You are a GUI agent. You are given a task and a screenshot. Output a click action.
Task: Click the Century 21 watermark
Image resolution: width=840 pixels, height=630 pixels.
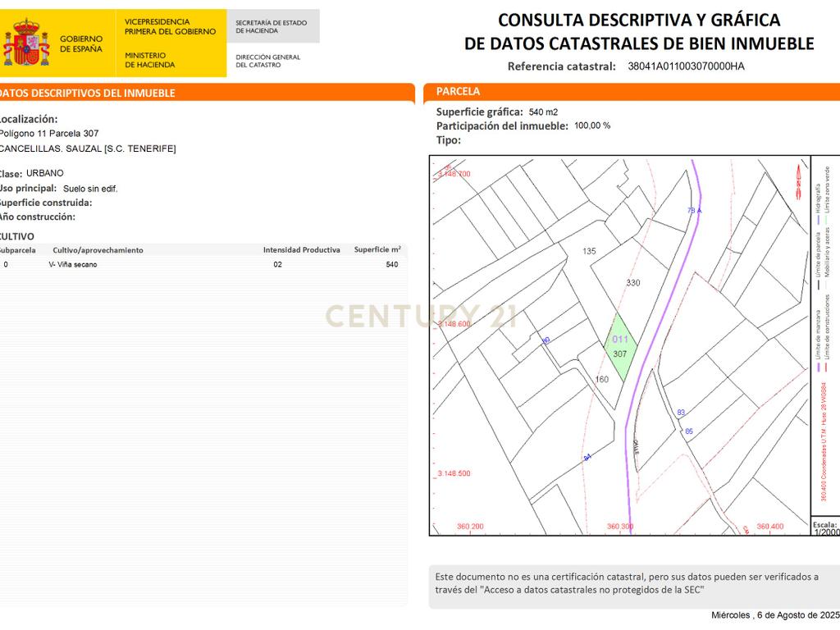[421, 316]
